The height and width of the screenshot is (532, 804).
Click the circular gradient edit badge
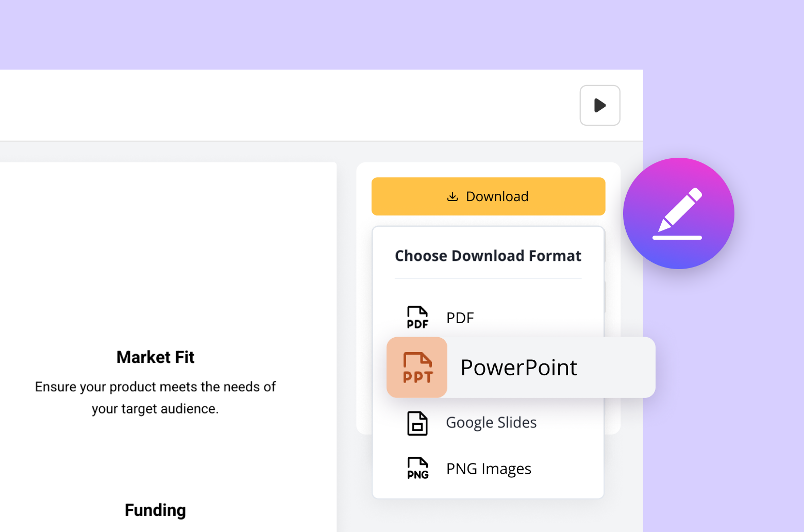(x=679, y=213)
